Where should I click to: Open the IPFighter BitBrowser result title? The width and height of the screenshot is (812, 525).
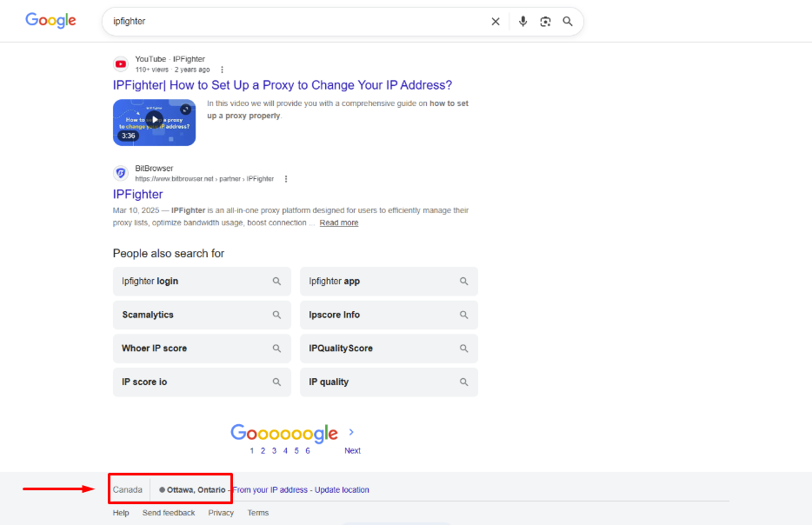[x=137, y=194]
